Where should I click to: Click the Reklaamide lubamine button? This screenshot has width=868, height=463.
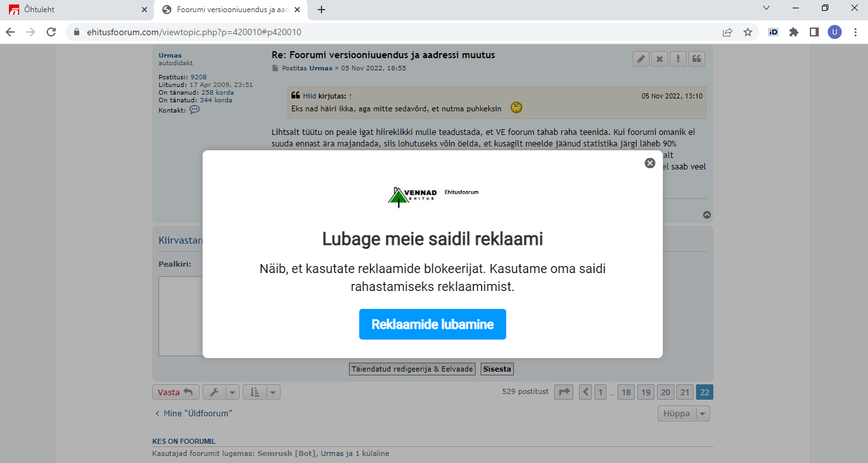[x=432, y=324]
